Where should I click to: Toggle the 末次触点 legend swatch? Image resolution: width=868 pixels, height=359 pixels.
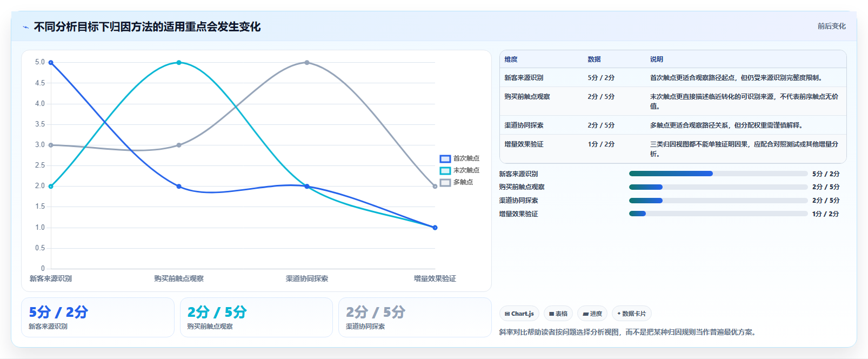(x=445, y=170)
